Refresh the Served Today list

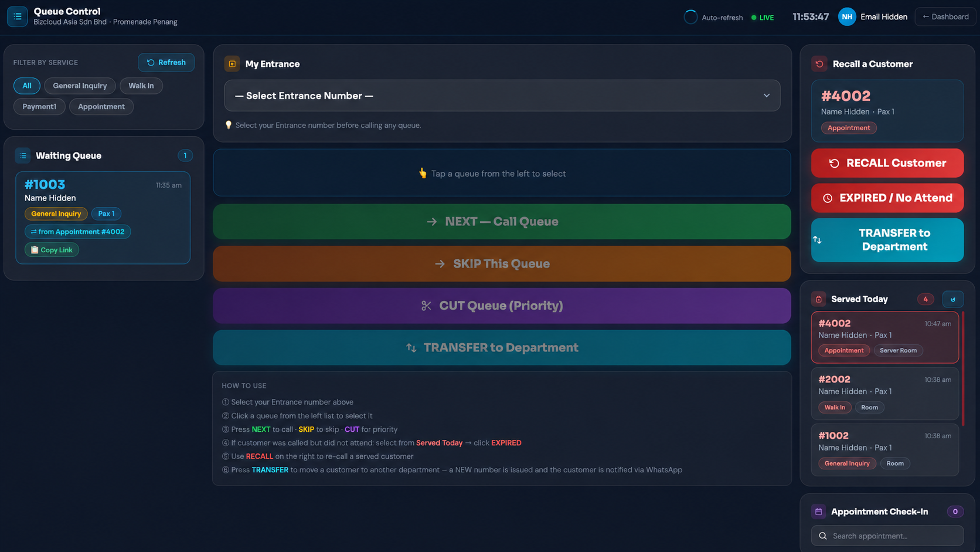click(x=953, y=299)
